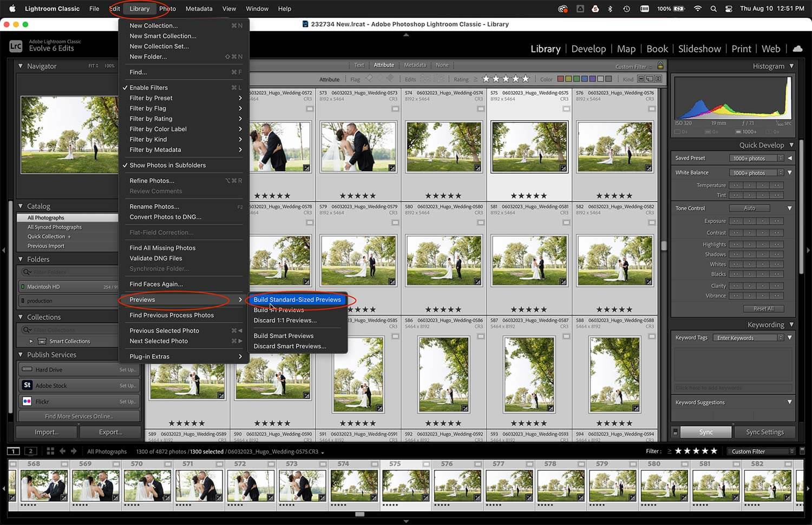Show the main window view button 1

point(14,451)
